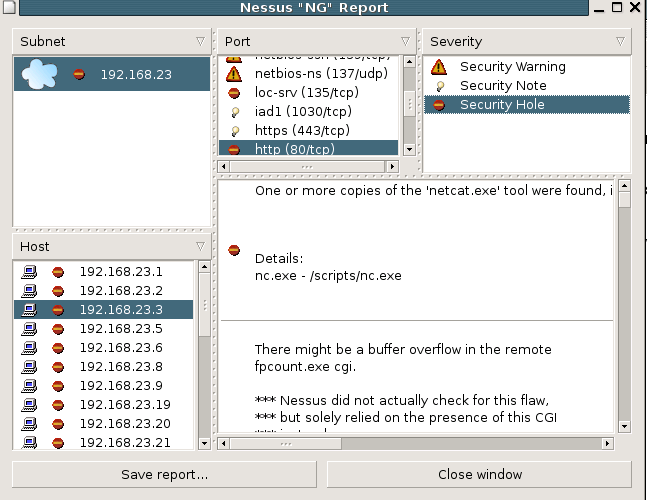Click the report pane horizontal scroll right arrow
Viewport: 647px width, 500px height.
coord(607,444)
